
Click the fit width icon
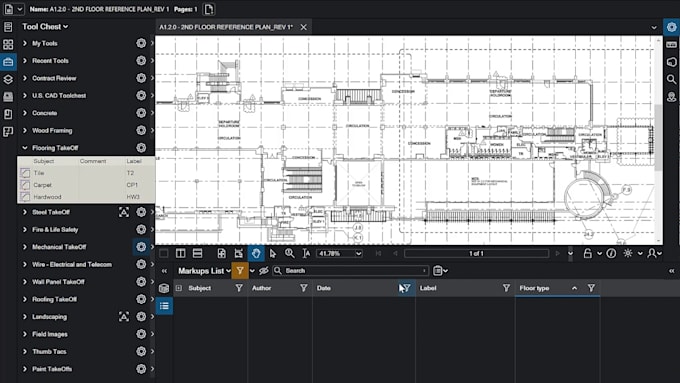pyautogui.click(x=239, y=253)
